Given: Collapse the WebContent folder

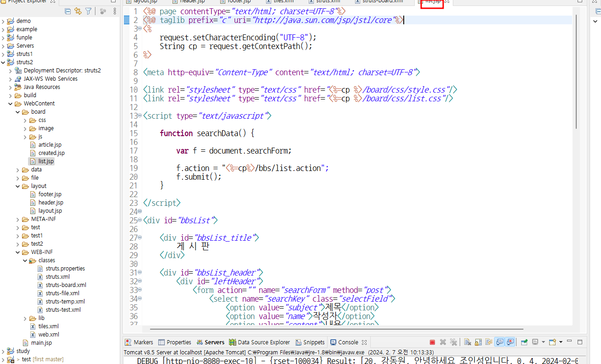Looking at the screenshot, I should [11, 104].
